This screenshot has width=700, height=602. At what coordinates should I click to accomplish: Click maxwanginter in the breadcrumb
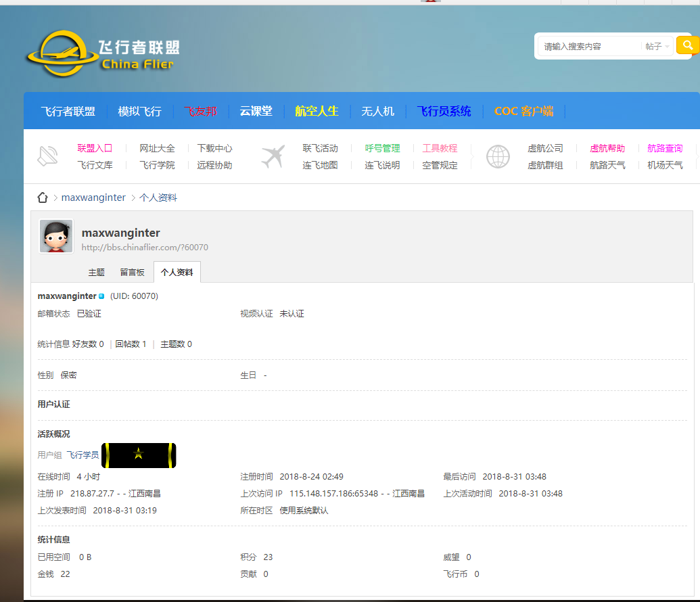(93, 198)
